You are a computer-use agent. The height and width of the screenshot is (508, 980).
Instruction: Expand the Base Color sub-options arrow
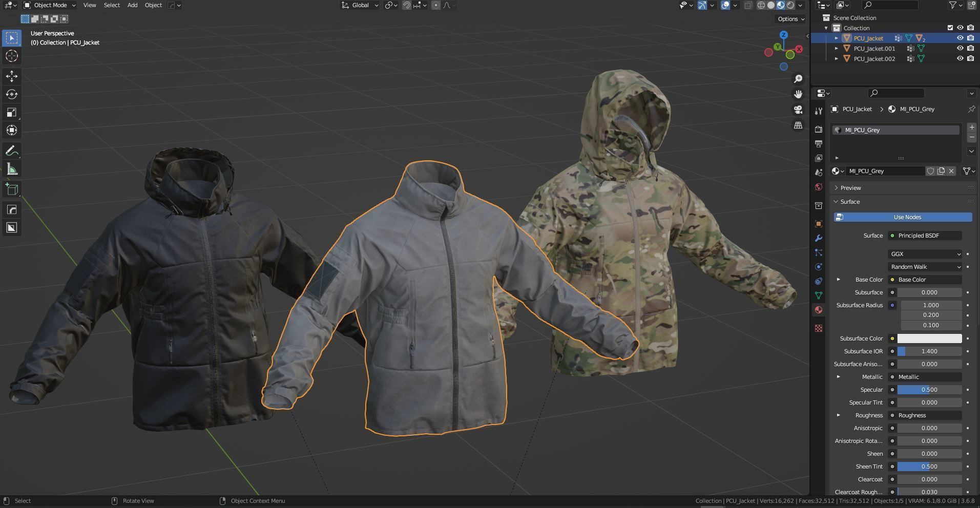[839, 280]
